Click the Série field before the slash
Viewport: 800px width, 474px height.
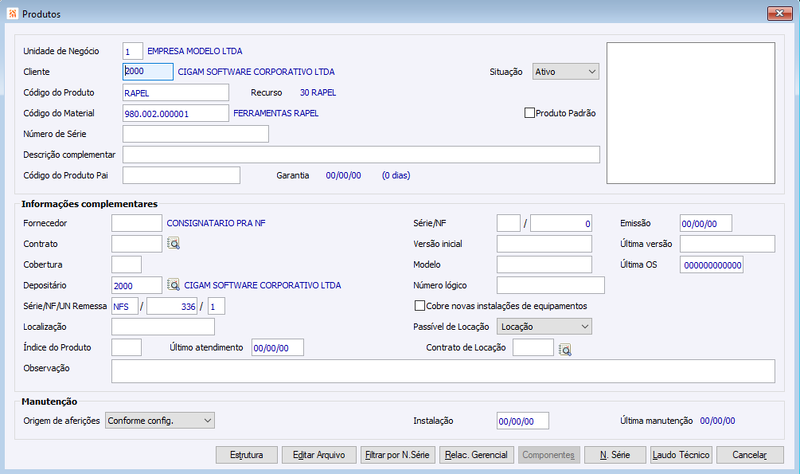click(x=509, y=223)
